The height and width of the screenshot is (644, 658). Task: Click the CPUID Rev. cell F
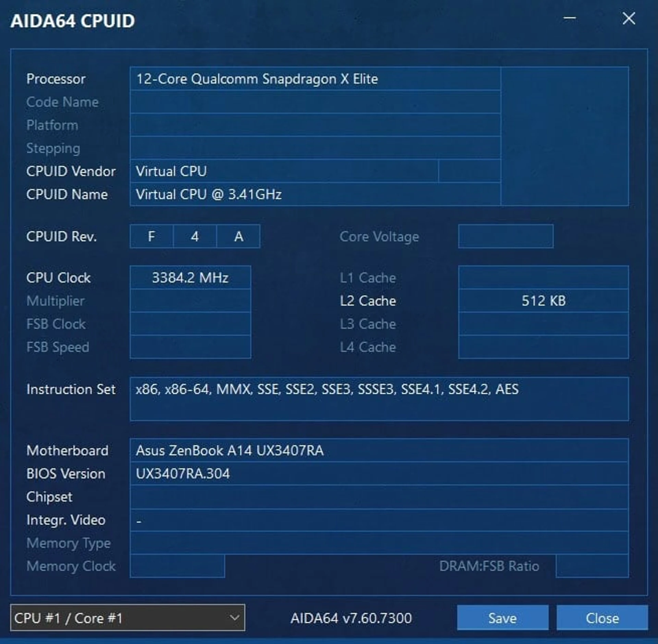[x=151, y=236]
